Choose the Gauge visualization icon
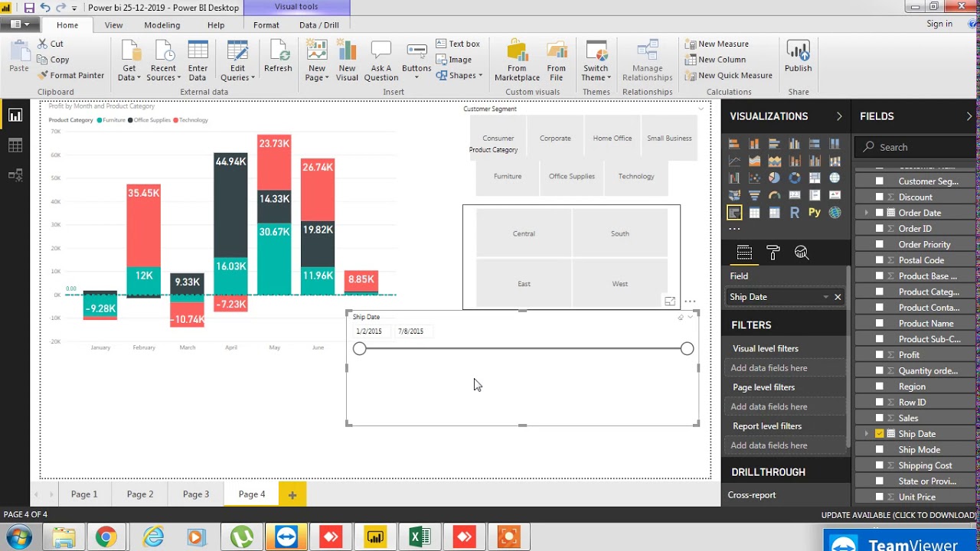 click(774, 195)
